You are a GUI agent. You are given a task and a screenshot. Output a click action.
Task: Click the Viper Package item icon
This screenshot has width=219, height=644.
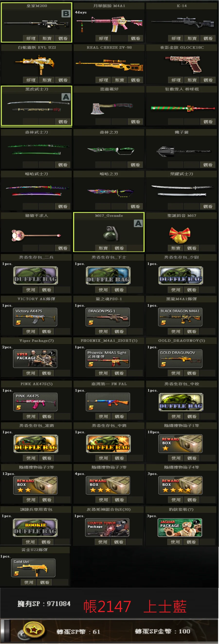(x=35, y=358)
